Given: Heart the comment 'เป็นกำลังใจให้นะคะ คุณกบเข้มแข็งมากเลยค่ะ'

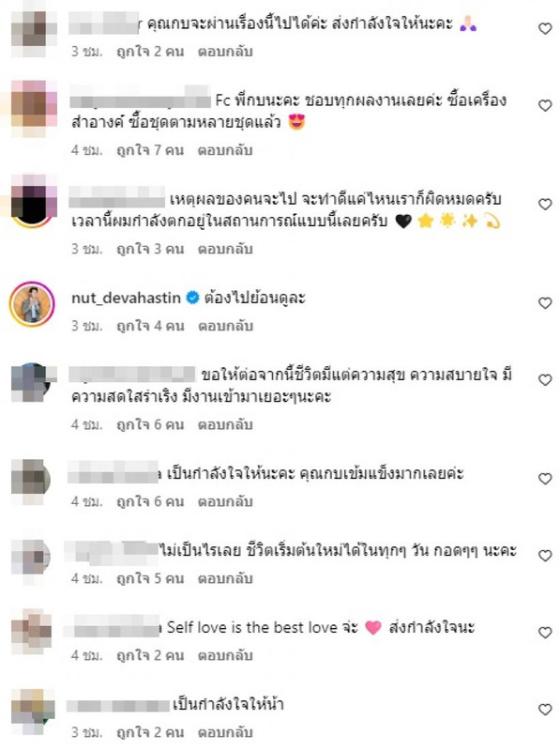Looking at the screenshot, I should (545, 479).
